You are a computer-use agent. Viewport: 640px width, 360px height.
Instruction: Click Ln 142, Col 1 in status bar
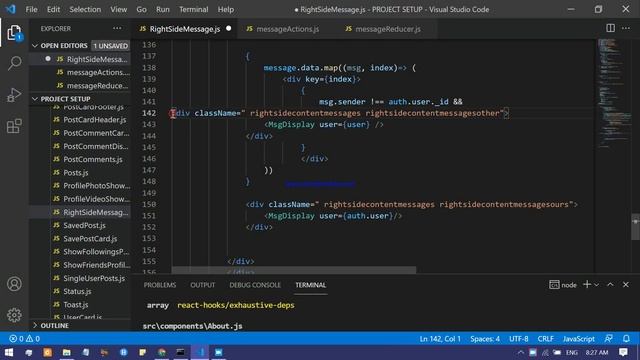click(x=440, y=338)
